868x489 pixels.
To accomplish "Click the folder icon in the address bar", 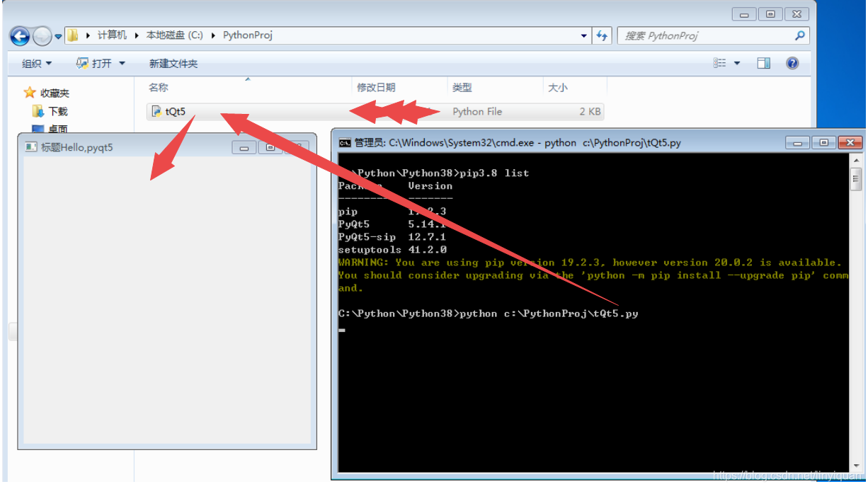I will click(73, 35).
